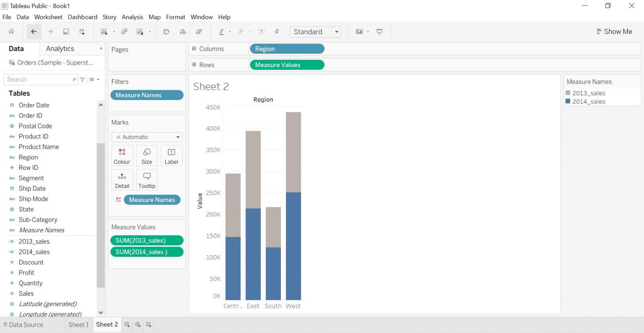Toggle the Fix Axes pin icon

point(276,31)
